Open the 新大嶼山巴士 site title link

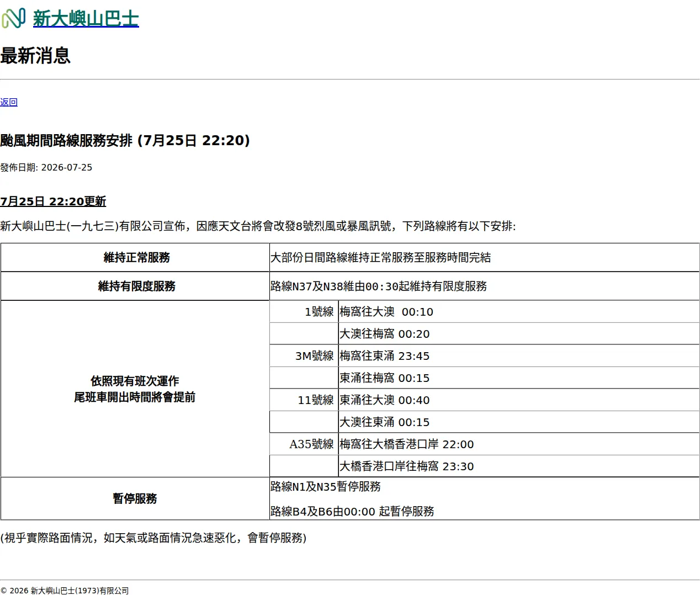click(x=86, y=19)
